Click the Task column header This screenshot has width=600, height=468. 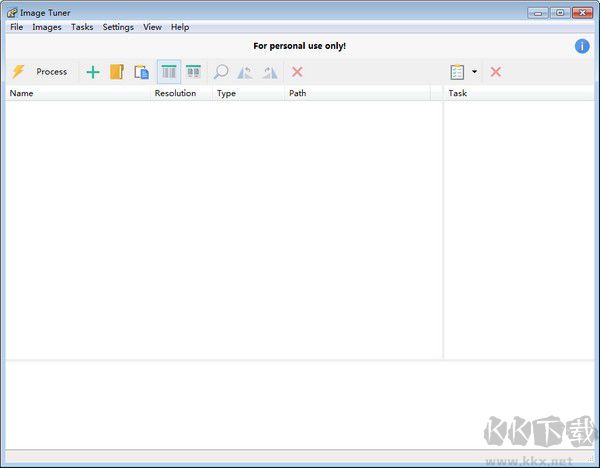(x=519, y=93)
